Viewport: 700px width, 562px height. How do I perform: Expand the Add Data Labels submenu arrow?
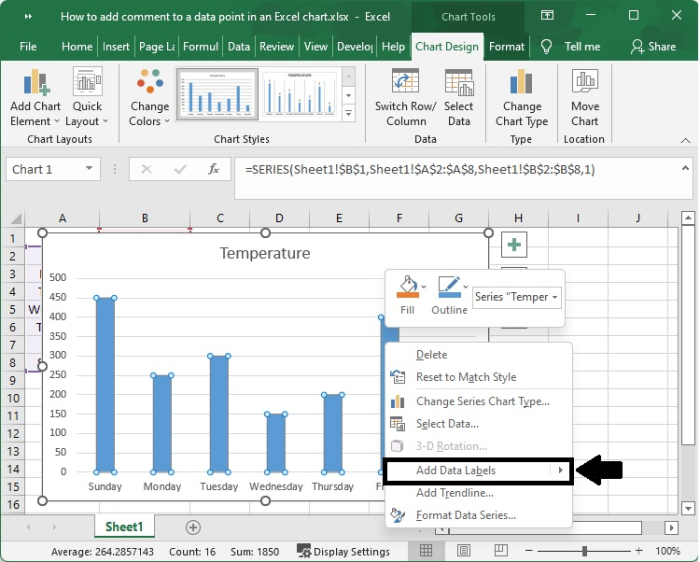(x=561, y=470)
